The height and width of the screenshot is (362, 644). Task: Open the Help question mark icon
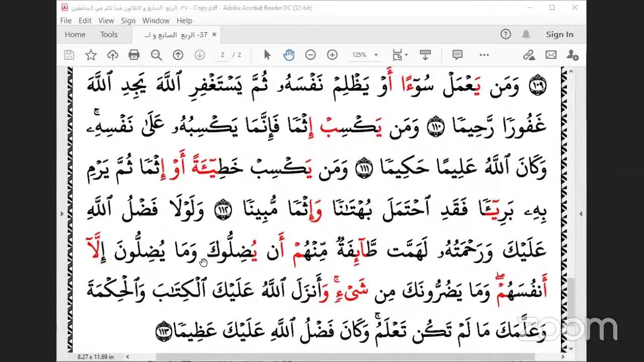pyautogui.click(x=506, y=34)
